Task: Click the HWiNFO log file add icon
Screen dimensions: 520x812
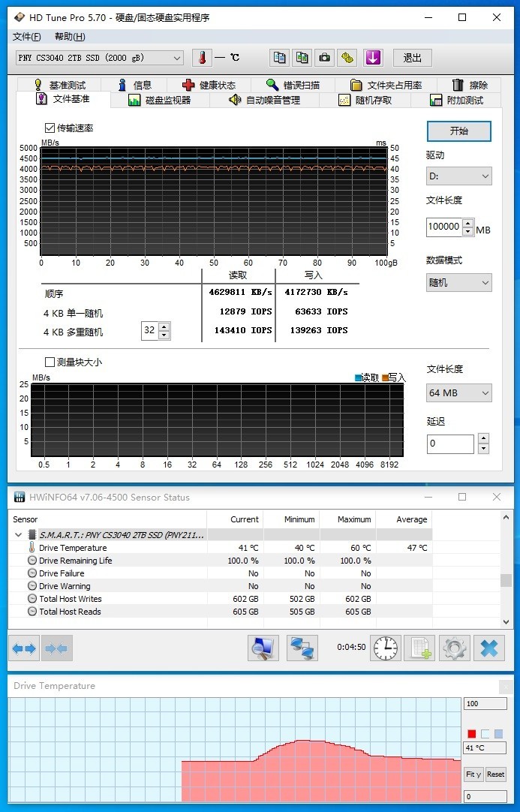Action: click(419, 648)
